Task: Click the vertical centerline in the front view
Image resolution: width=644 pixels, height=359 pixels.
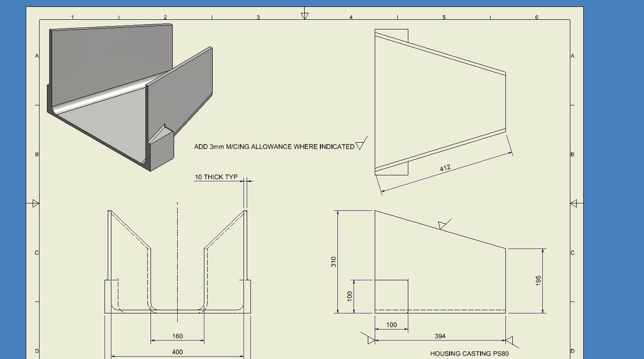Action: [x=178, y=258]
